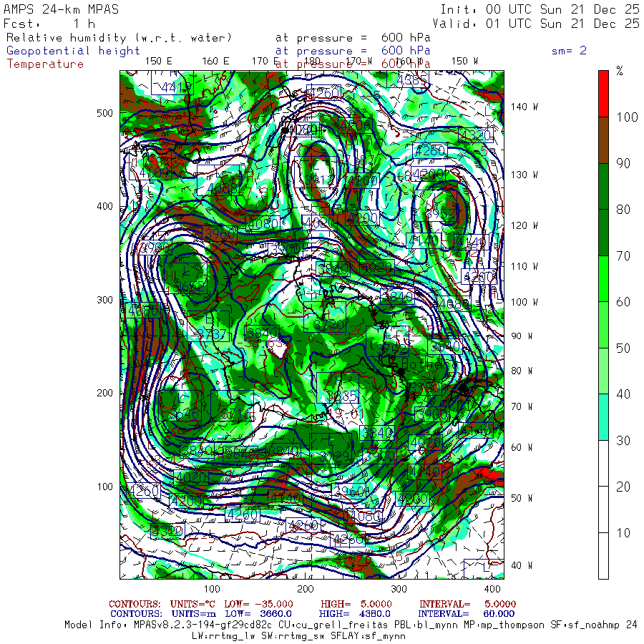644x644 pixels.
Task: Click the '160 E' longitude label
Action: tap(215, 61)
